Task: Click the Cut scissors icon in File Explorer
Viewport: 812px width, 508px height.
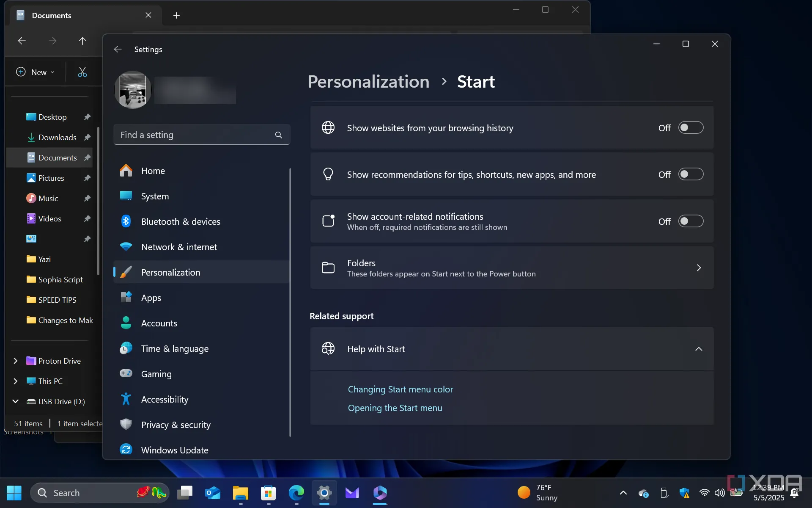Action: (x=82, y=72)
